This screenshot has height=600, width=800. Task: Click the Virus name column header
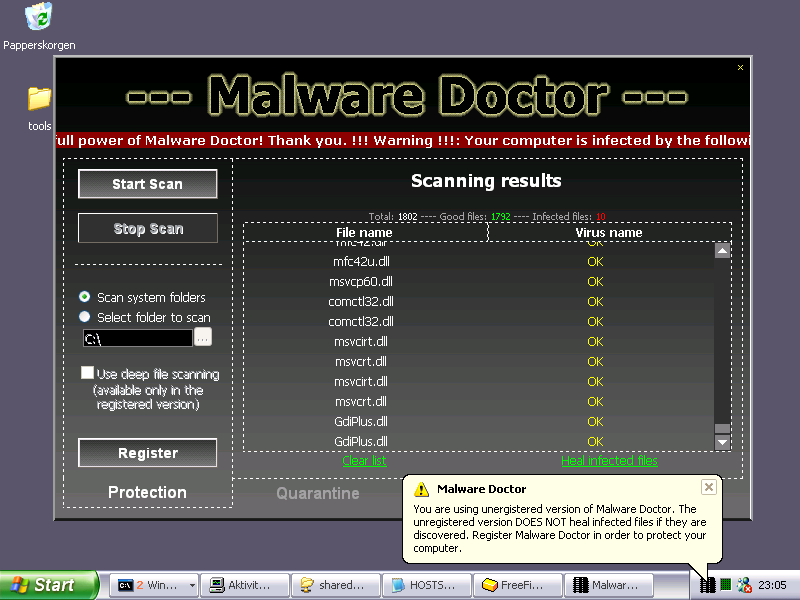click(x=609, y=233)
